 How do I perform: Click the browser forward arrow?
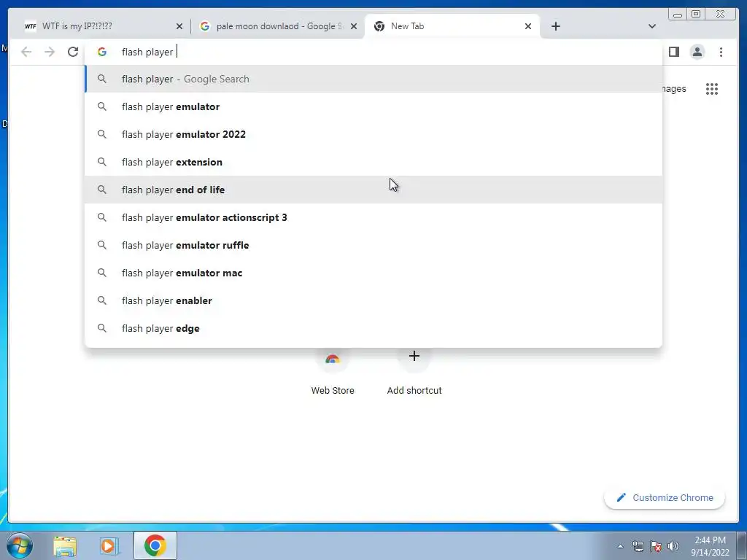(50, 52)
